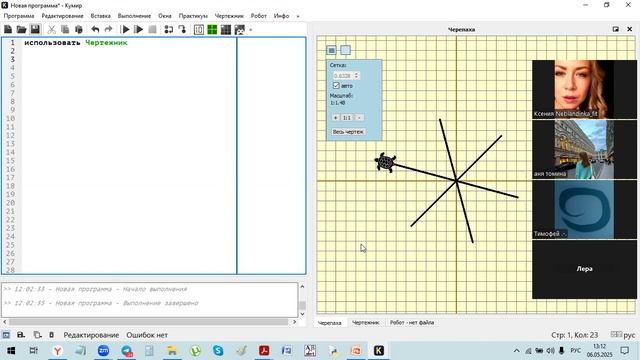Show the green Robot grid window icon
The width and height of the screenshot is (640, 360).
[x=212, y=29]
